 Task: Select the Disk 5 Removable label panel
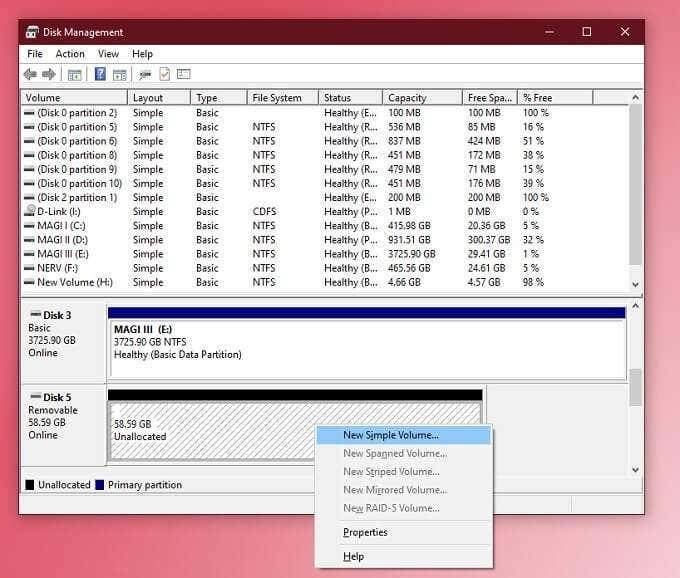pos(64,423)
